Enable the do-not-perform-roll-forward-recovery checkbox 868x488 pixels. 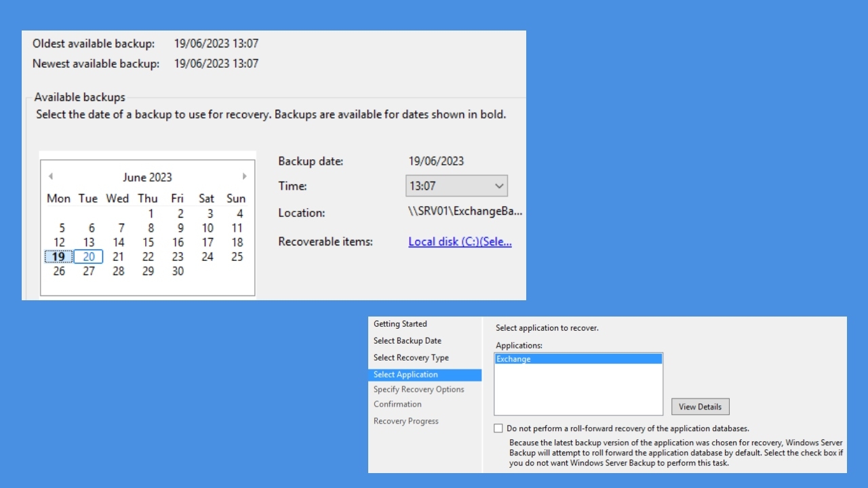coord(498,428)
